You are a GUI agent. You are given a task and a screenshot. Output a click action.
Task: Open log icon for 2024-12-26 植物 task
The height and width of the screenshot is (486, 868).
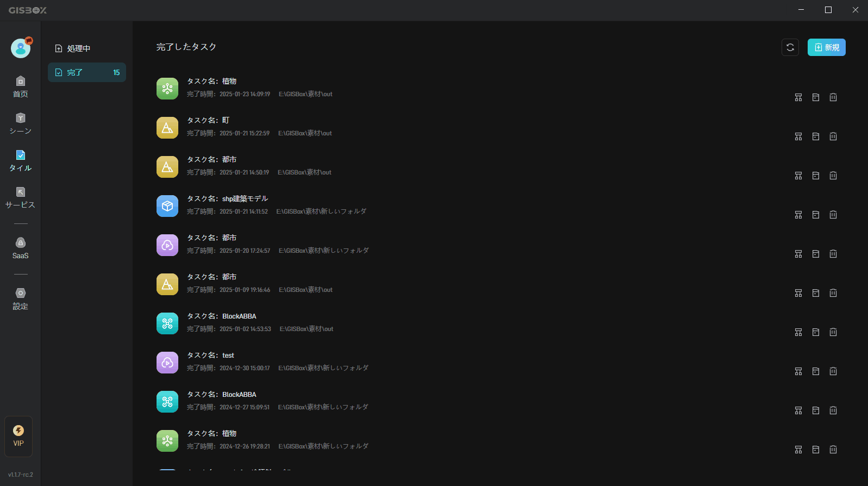pos(816,450)
